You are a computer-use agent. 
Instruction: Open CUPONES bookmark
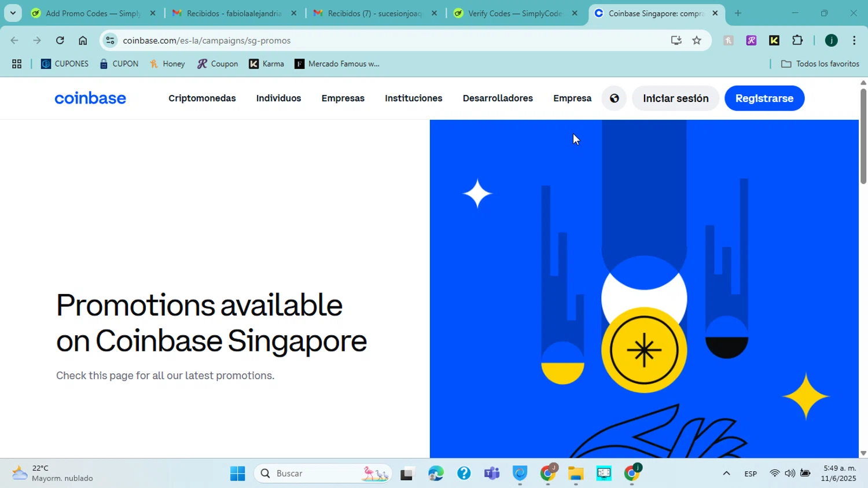coord(65,64)
